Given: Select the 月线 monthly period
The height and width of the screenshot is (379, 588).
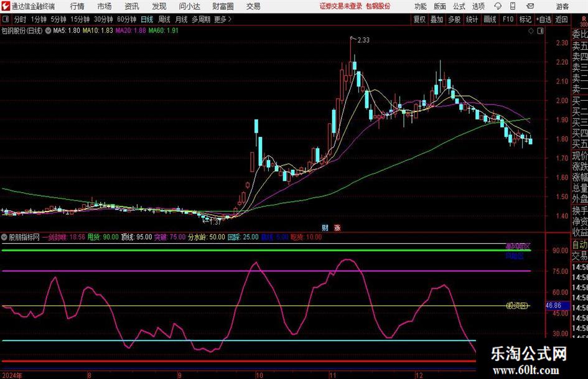Looking at the screenshot, I should coord(181,19).
